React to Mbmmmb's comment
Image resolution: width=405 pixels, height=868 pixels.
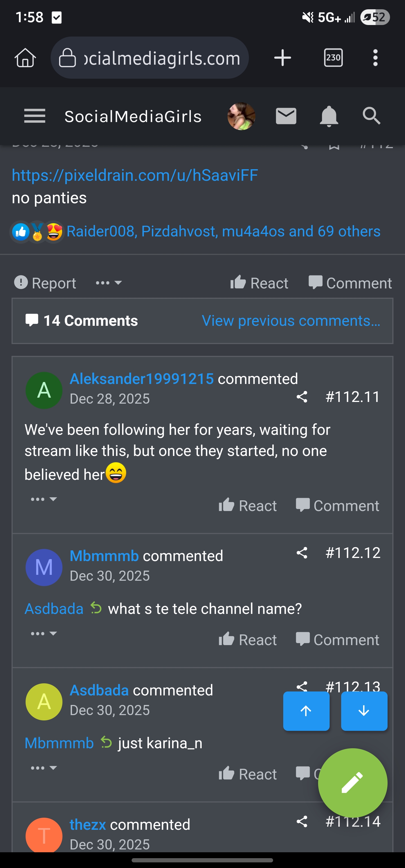248,639
